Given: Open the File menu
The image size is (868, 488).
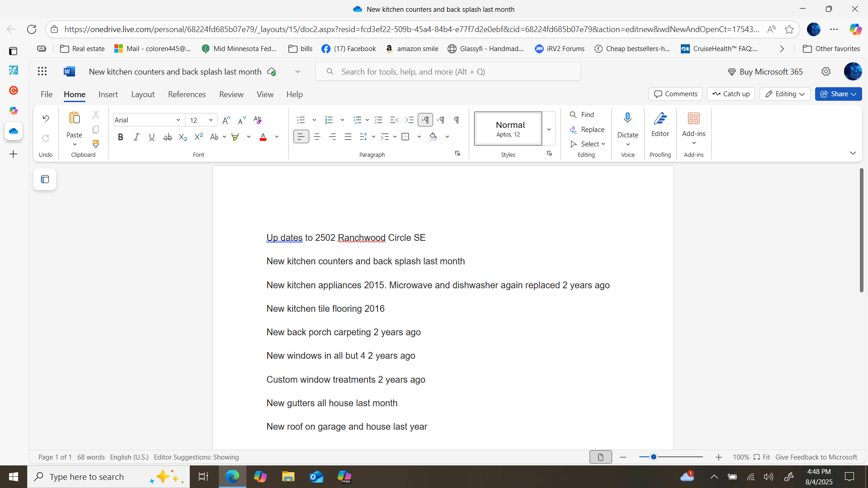Looking at the screenshot, I should [x=47, y=94].
